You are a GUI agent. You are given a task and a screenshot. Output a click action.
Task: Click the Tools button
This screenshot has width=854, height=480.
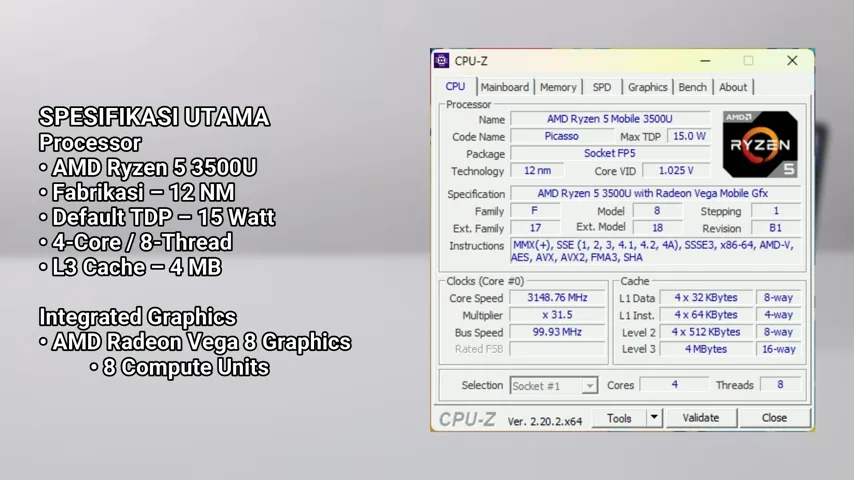(619, 418)
